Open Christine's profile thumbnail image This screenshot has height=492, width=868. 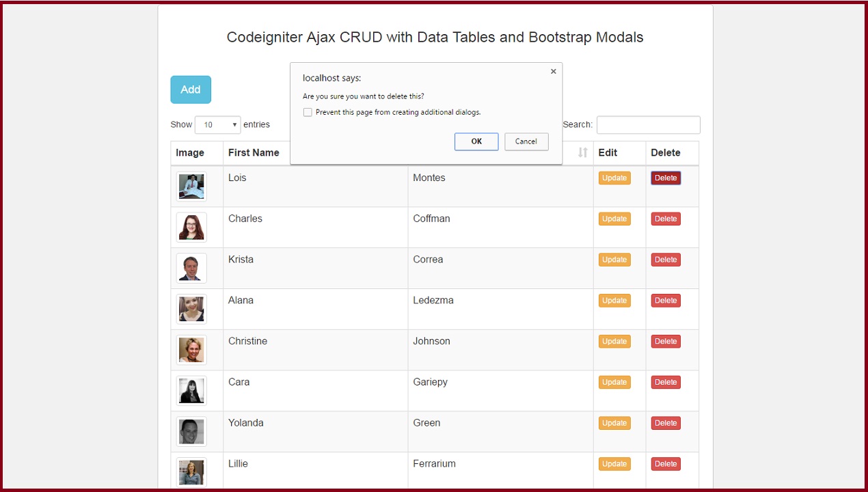[191, 350]
